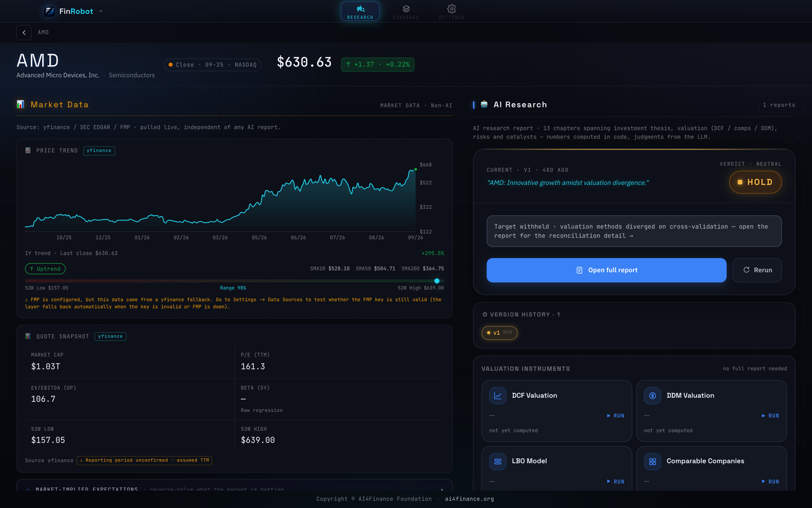The height and width of the screenshot is (508, 812).
Task: Switch to the Coverage tab
Action: (x=406, y=11)
